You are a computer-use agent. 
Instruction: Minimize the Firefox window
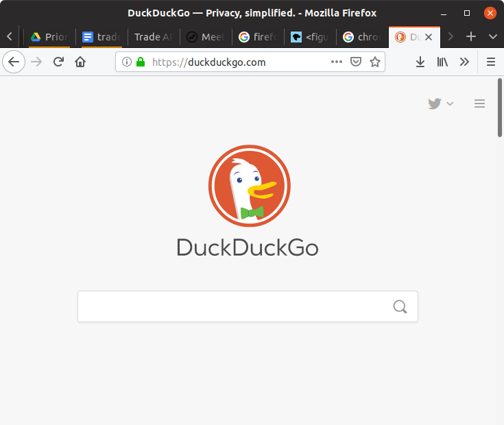(x=444, y=13)
